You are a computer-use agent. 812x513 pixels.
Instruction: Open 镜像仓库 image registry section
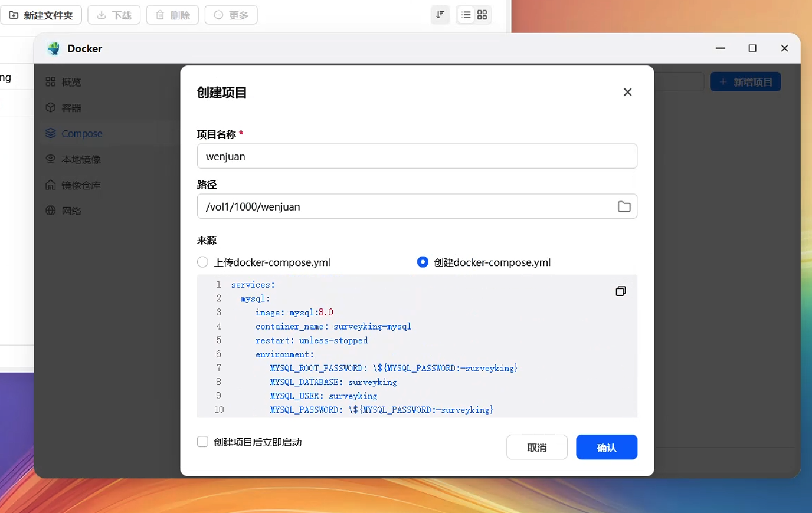[x=73, y=185]
